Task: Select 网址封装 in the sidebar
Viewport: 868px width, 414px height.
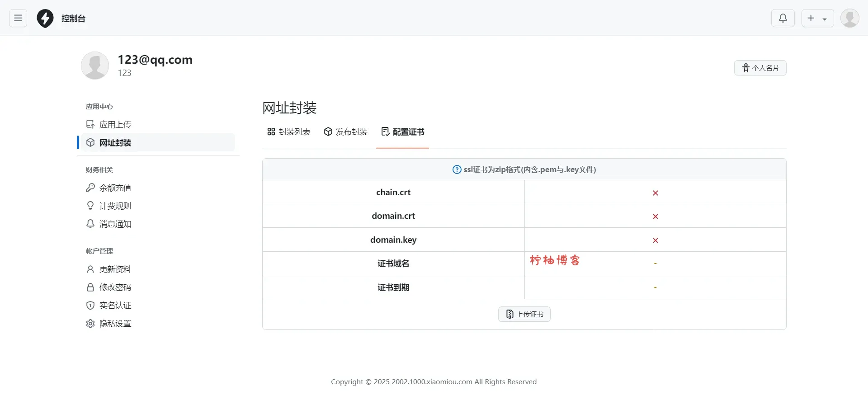Action: tap(115, 142)
